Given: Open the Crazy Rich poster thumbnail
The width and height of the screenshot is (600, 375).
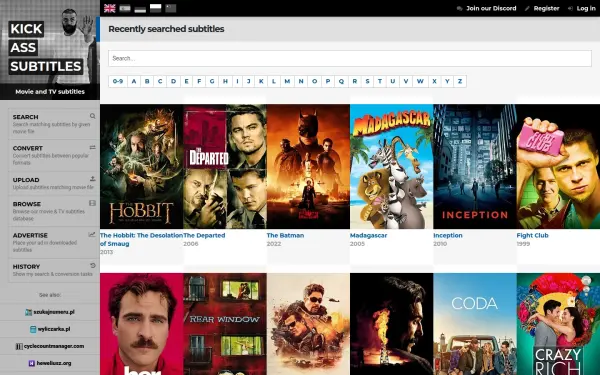Looking at the screenshot, I should point(558,324).
